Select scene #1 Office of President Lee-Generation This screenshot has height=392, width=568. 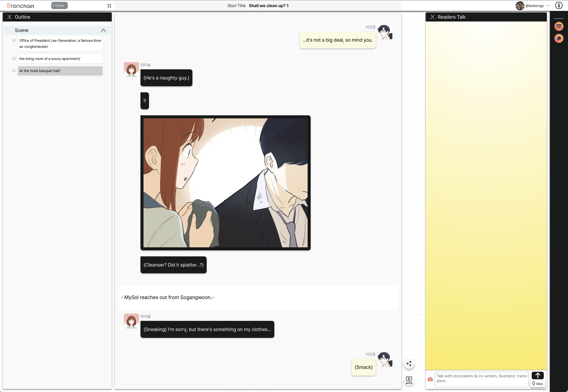coord(60,43)
